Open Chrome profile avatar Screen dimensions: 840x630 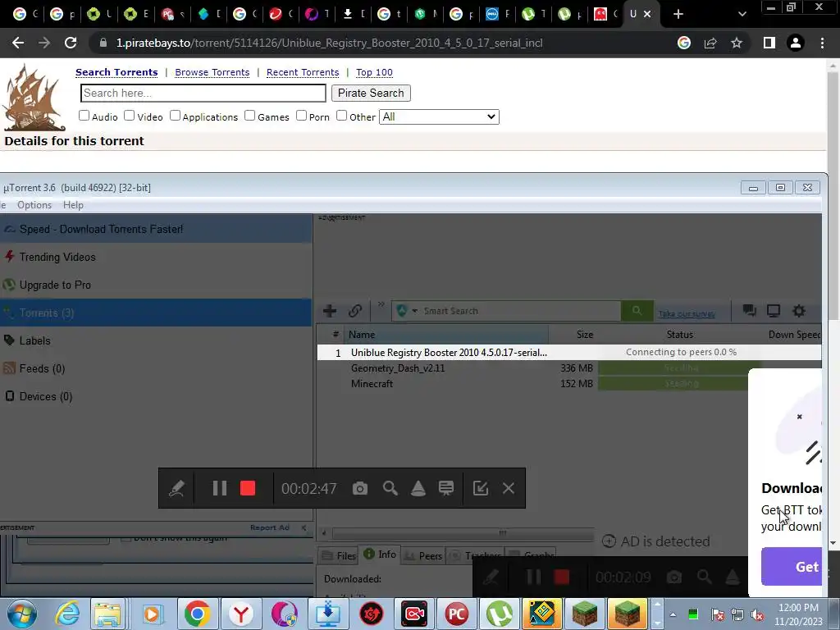click(x=796, y=43)
